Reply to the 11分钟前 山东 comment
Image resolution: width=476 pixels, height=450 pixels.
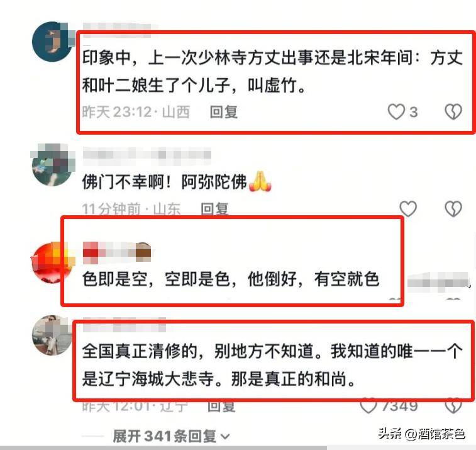[214, 209]
